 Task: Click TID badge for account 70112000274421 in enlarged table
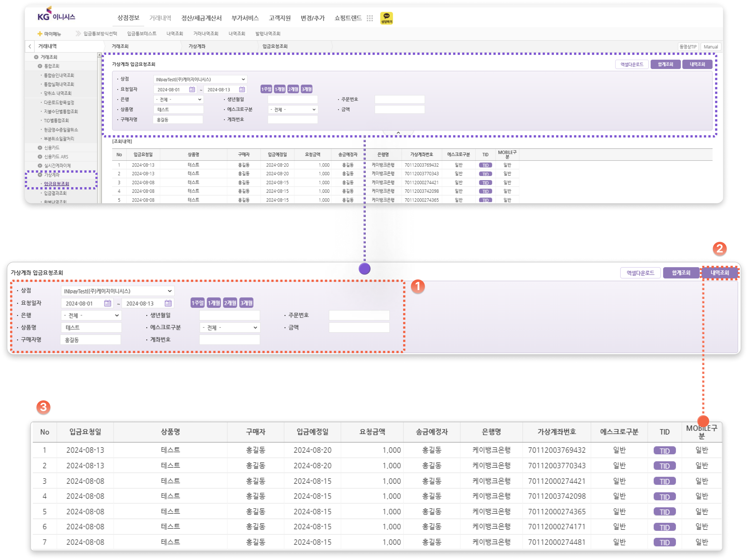pyautogui.click(x=664, y=481)
